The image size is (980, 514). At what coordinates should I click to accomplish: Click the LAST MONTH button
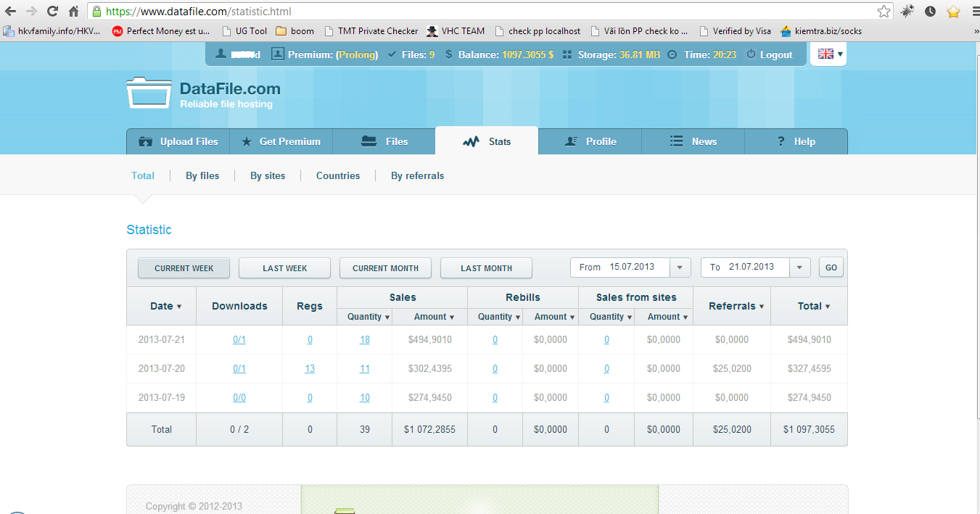pyautogui.click(x=486, y=268)
